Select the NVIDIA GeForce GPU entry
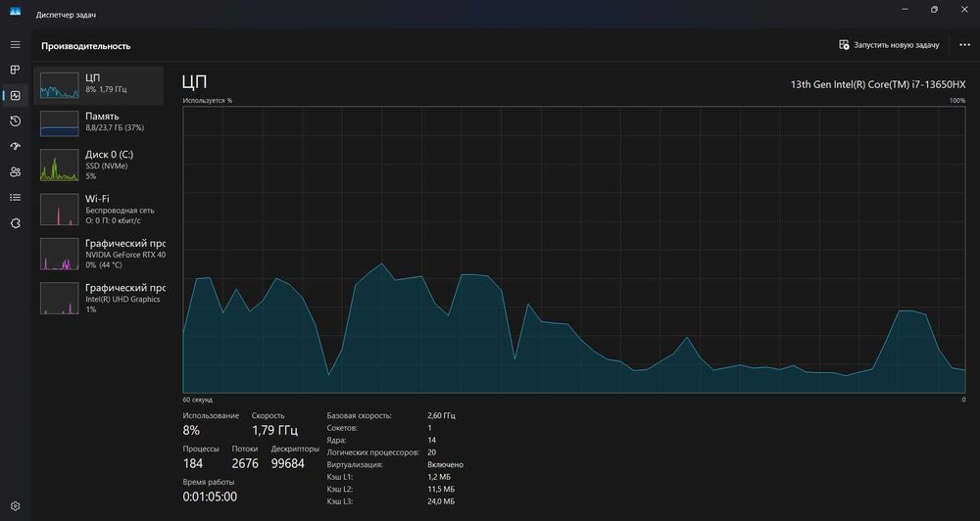This screenshot has width=980, height=521. (99, 254)
